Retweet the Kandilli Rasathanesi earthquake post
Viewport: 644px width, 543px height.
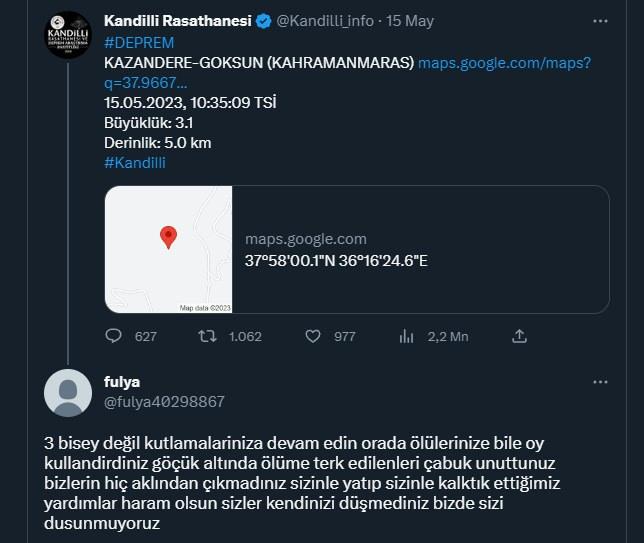(207, 336)
